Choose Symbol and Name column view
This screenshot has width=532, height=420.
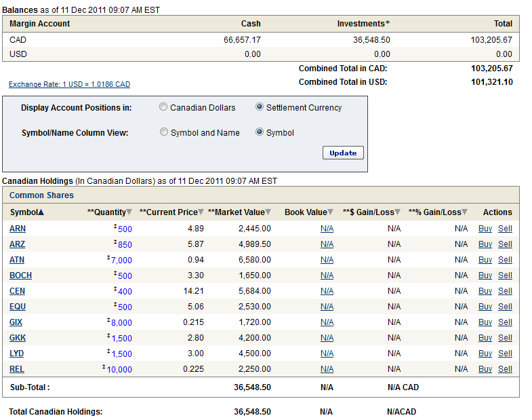tap(164, 132)
